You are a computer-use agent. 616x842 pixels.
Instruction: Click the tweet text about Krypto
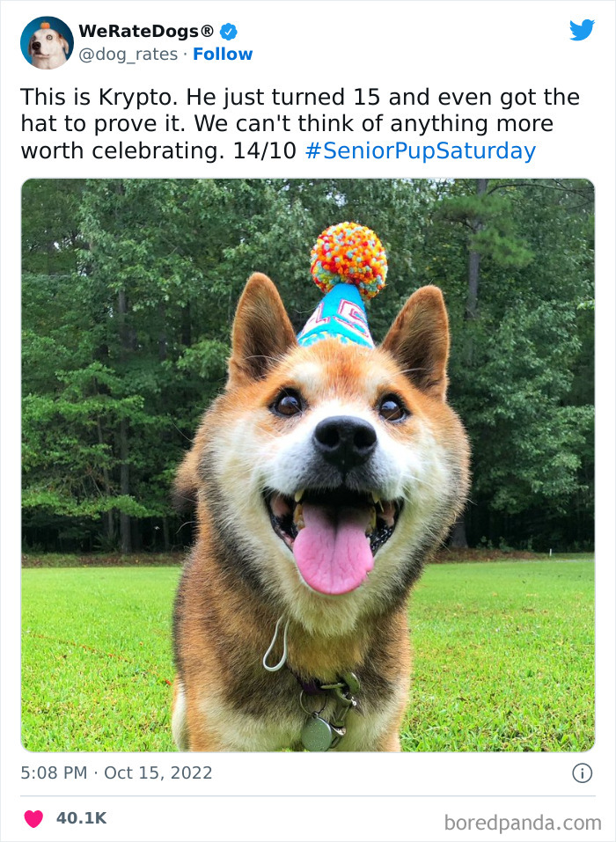pos(300,124)
